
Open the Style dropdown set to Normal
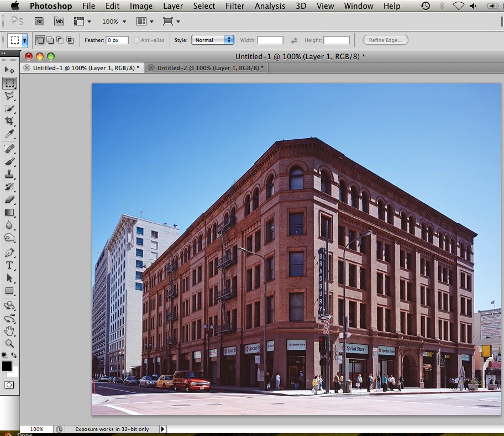pyautogui.click(x=212, y=40)
